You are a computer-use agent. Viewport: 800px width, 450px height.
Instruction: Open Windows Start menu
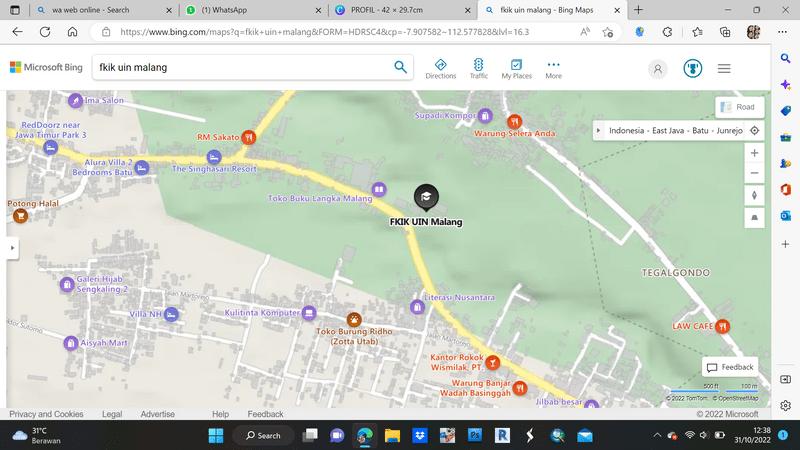click(x=216, y=435)
